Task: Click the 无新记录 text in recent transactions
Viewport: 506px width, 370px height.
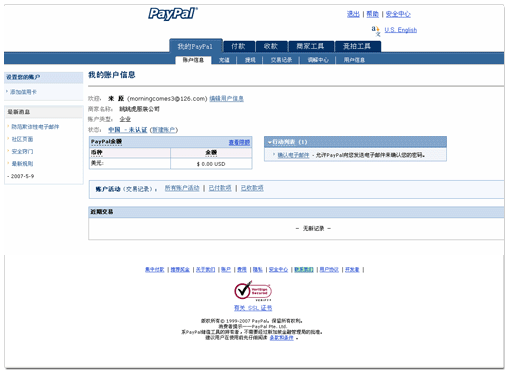Action: (313, 228)
